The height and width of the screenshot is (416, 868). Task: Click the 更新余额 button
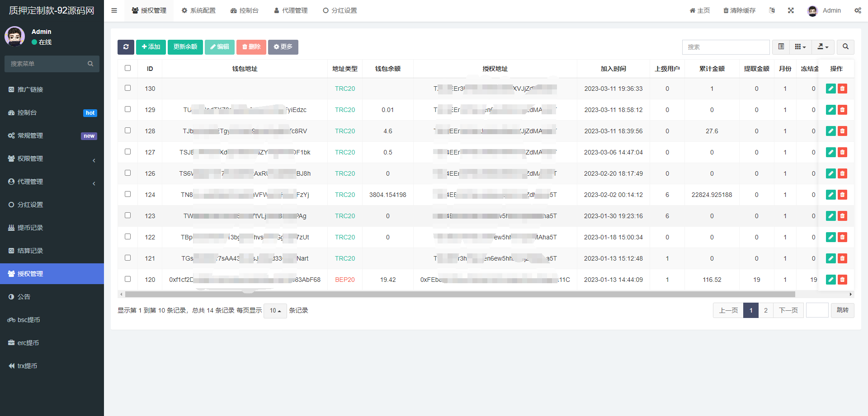185,47
